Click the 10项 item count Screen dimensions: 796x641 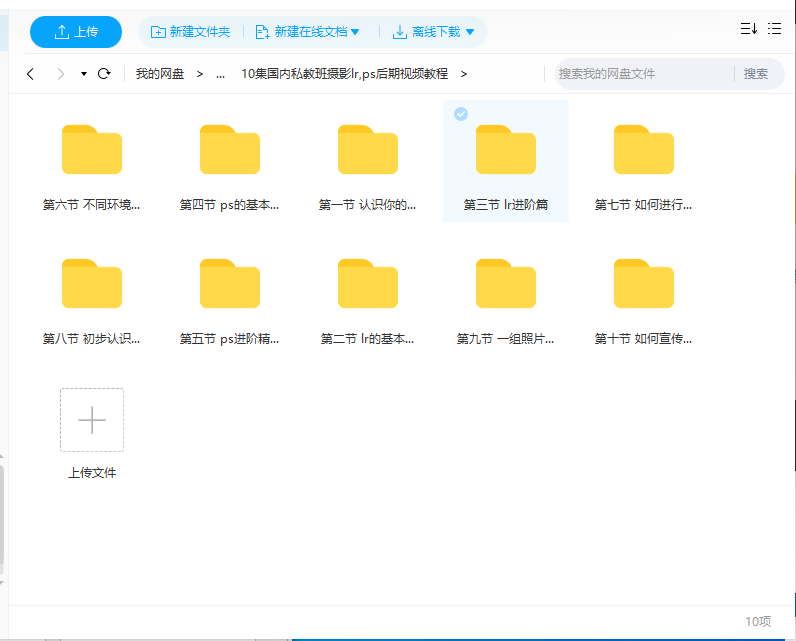(x=758, y=621)
